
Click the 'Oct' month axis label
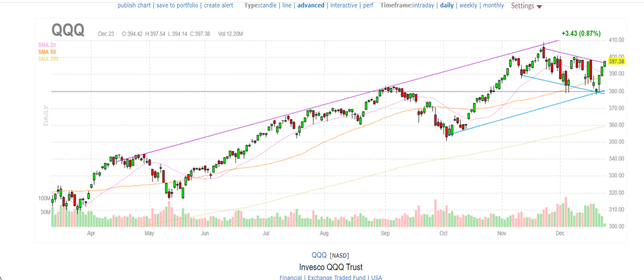click(443, 233)
